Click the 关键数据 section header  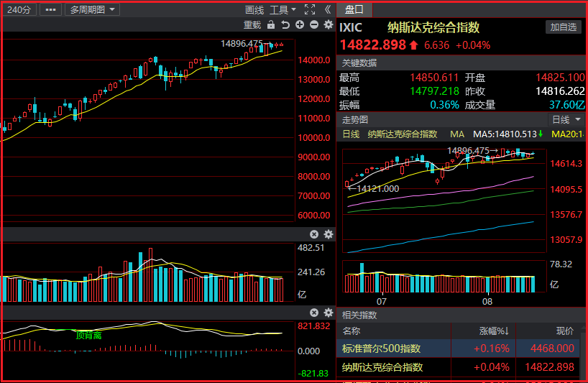(x=359, y=63)
